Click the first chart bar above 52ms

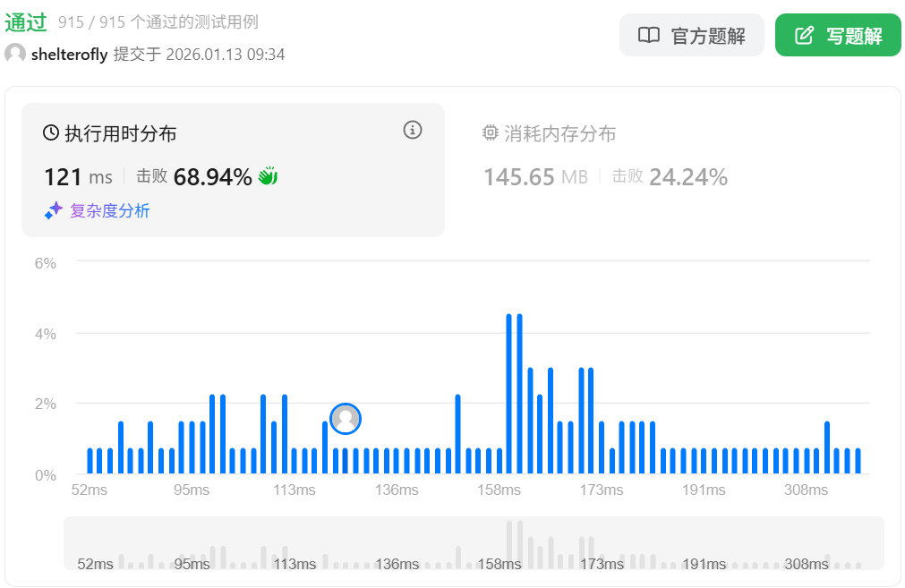click(x=90, y=461)
